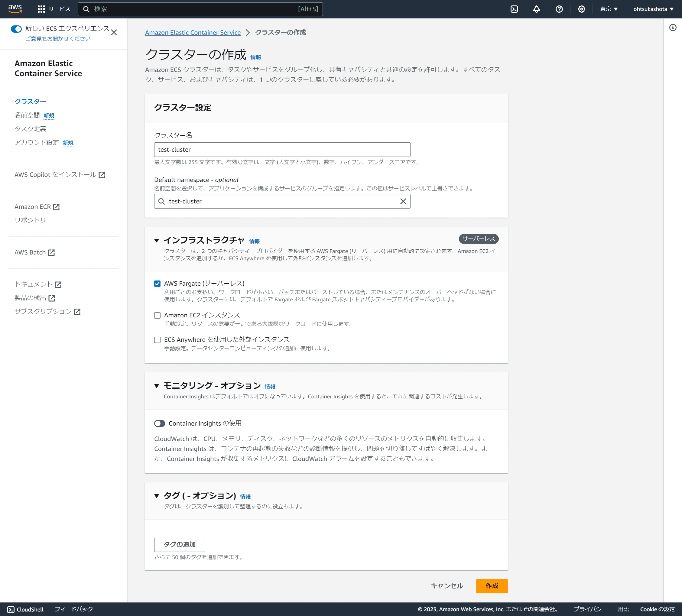
Task: Click the クラスター名 input field
Action: click(282, 150)
